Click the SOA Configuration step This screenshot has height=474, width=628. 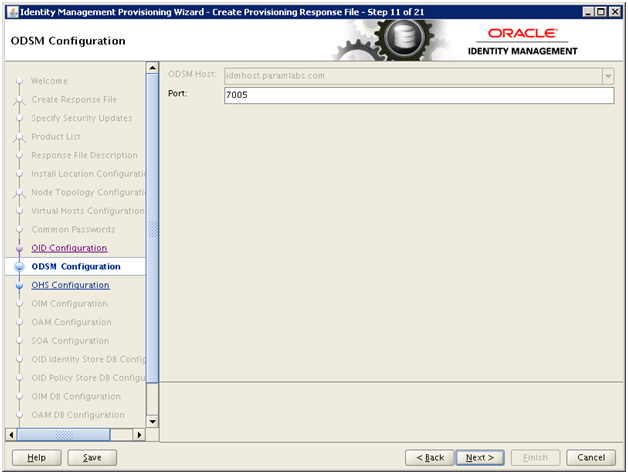click(70, 341)
